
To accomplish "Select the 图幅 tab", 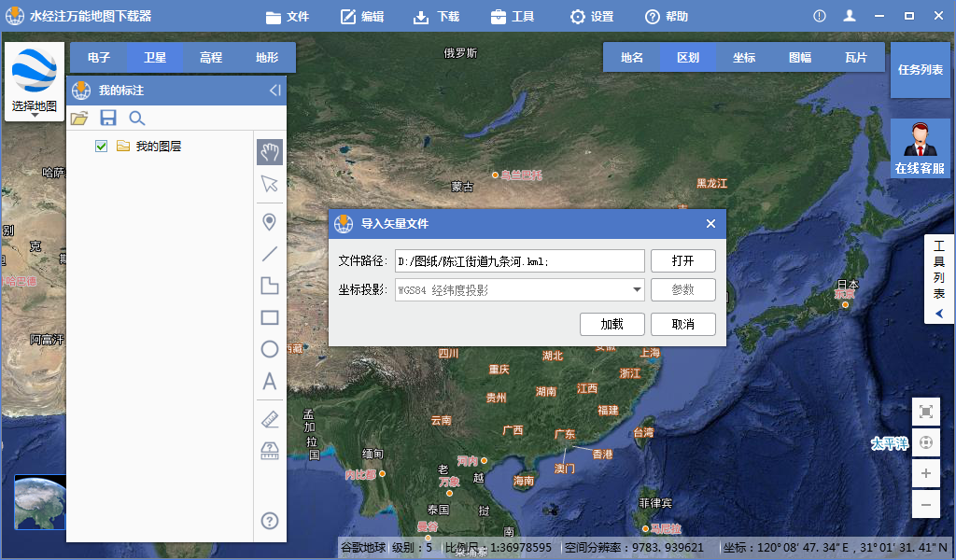I will pyautogui.click(x=800, y=57).
